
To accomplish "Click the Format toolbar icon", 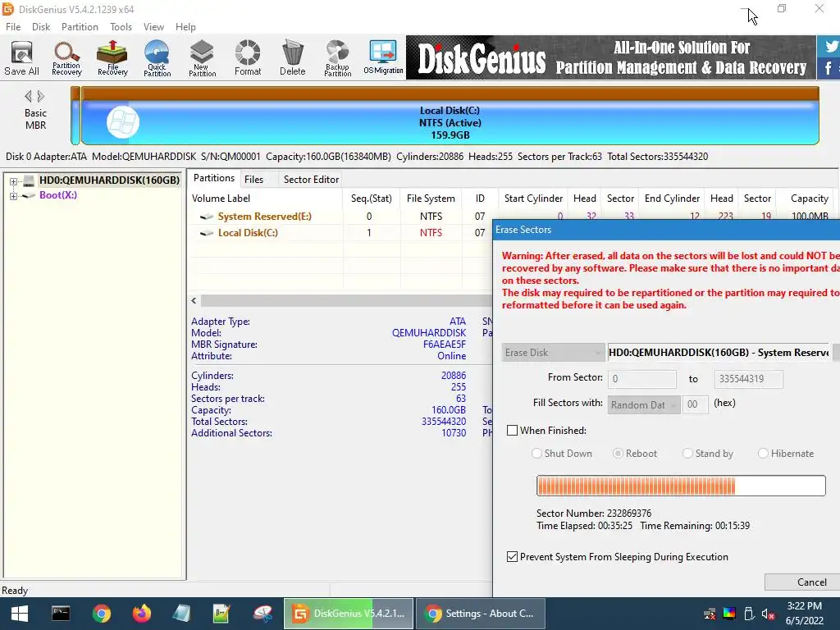I will point(248,58).
